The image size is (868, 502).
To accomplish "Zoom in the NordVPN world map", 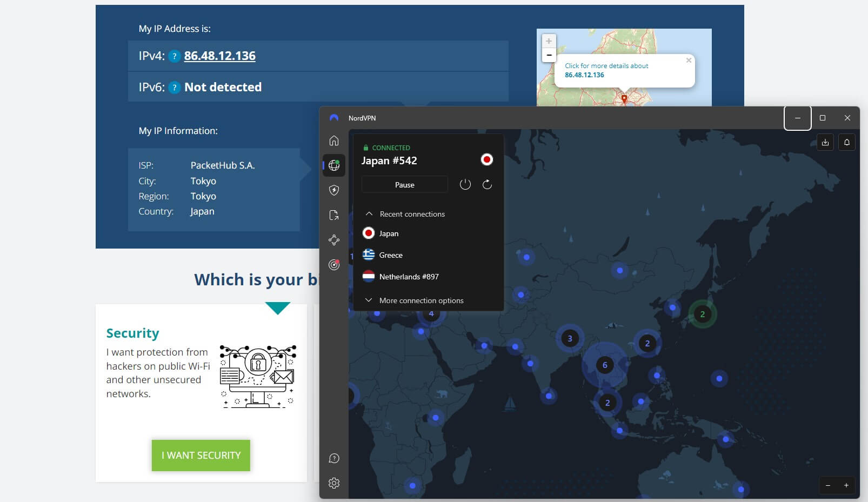I will coord(846,485).
